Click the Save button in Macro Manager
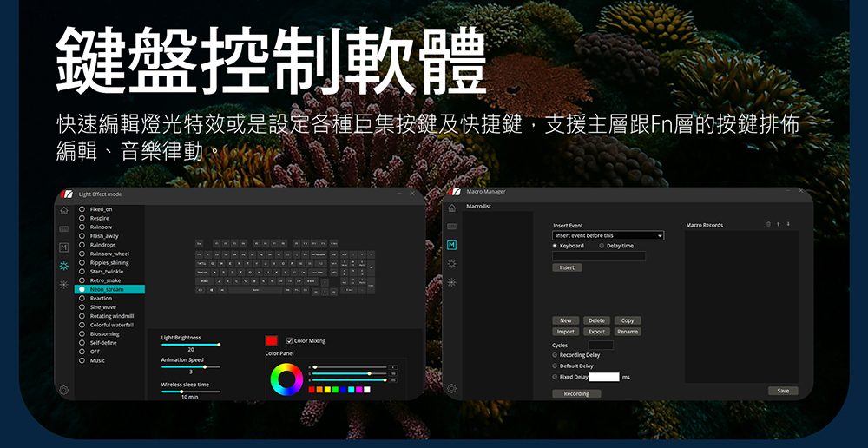The height and width of the screenshot is (448, 868). pyautogui.click(x=782, y=391)
